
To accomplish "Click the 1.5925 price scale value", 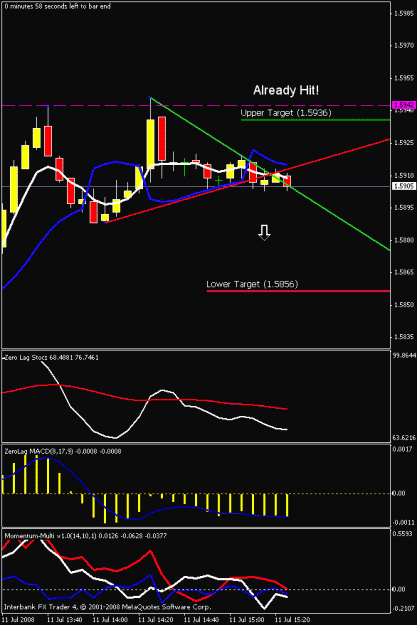I will coord(404,142).
